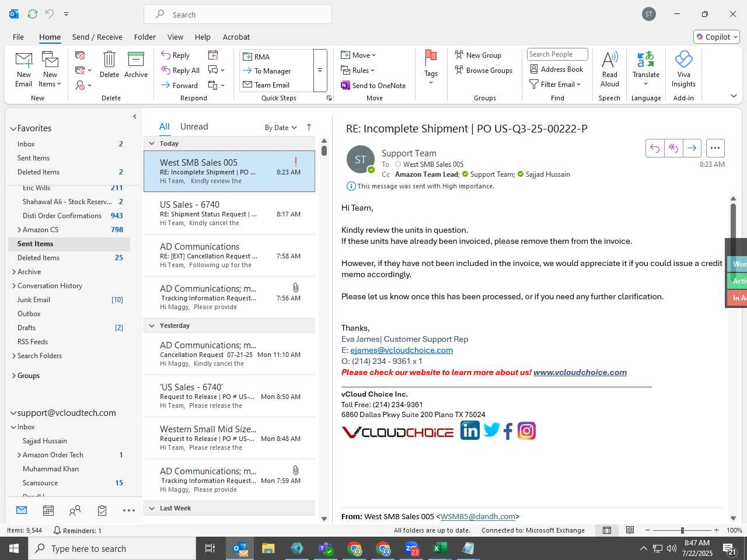This screenshot has height=560, width=747.
Task: Click the Twitter bird icon
Action: pyautogui.click(x=491, y=430)
